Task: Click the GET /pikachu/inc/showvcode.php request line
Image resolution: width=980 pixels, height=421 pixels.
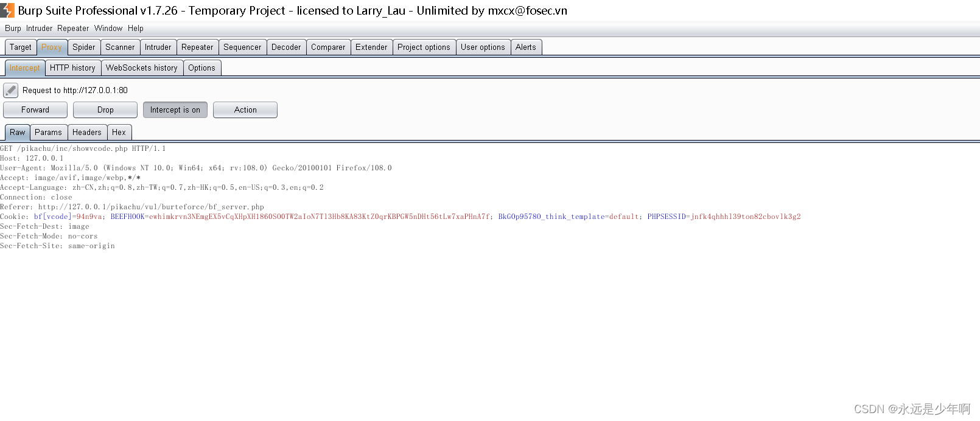Action: (83, 148)
